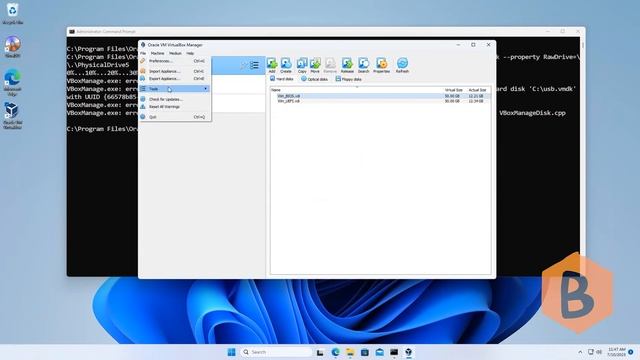Viewport: 640px width, 360px height.
Task: Choose Preferences from the File menu
Action: pos(175,61)
